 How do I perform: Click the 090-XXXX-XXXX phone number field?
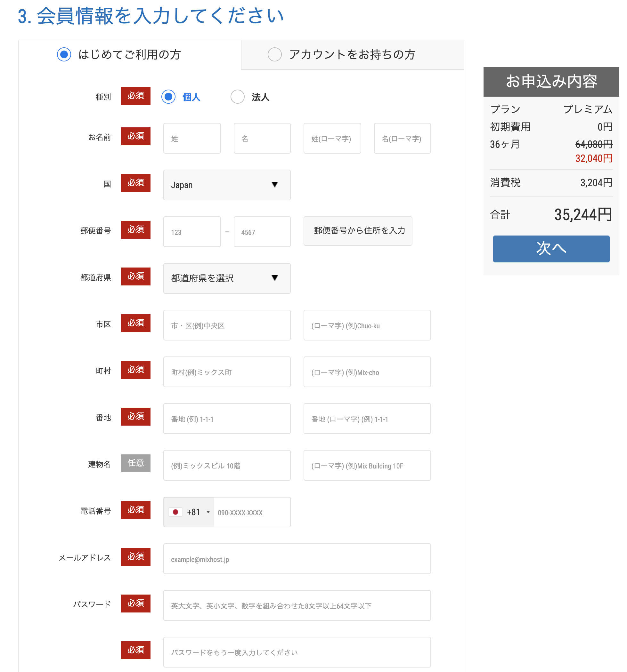click(x=252, y=512)
